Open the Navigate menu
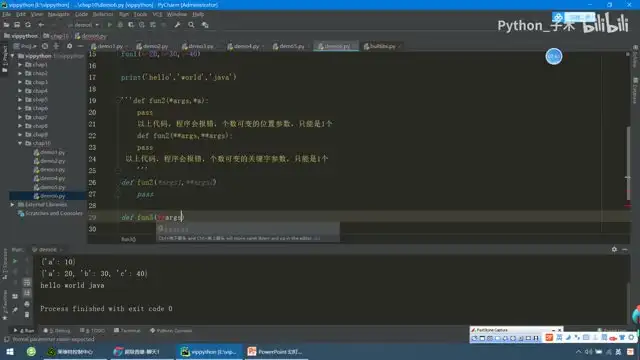 pos(58,14)
